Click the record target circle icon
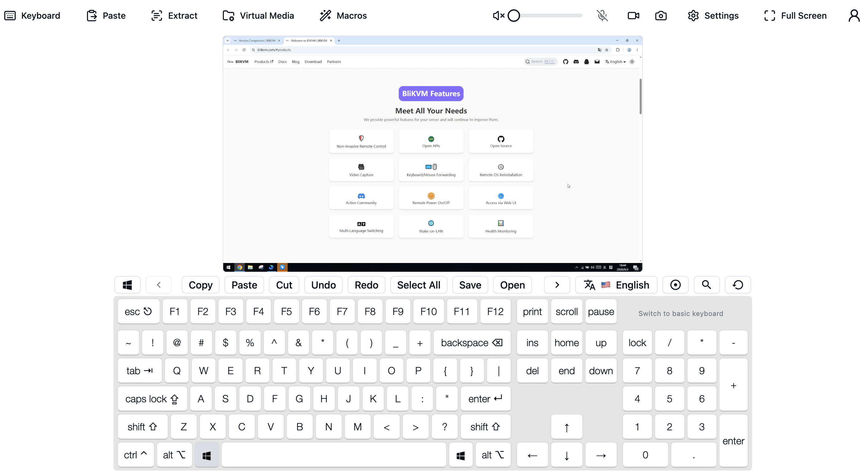 [676, 285]
